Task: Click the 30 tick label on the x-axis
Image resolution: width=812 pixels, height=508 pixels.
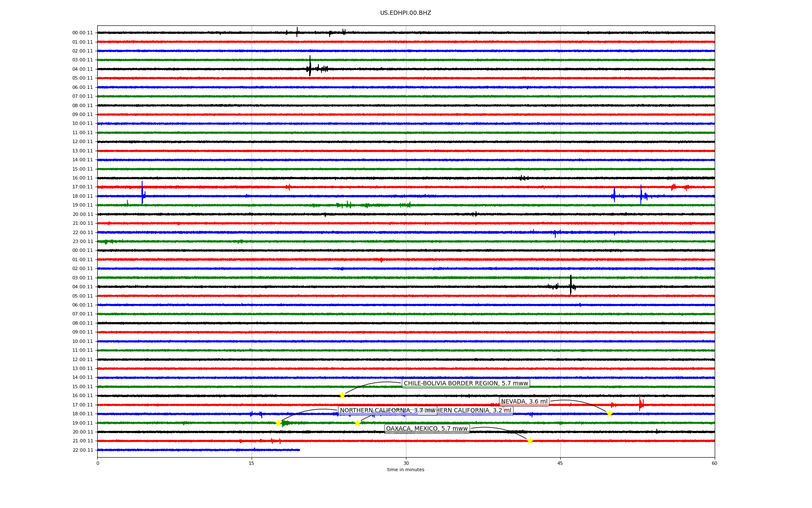Action: (x=406, y=463)
